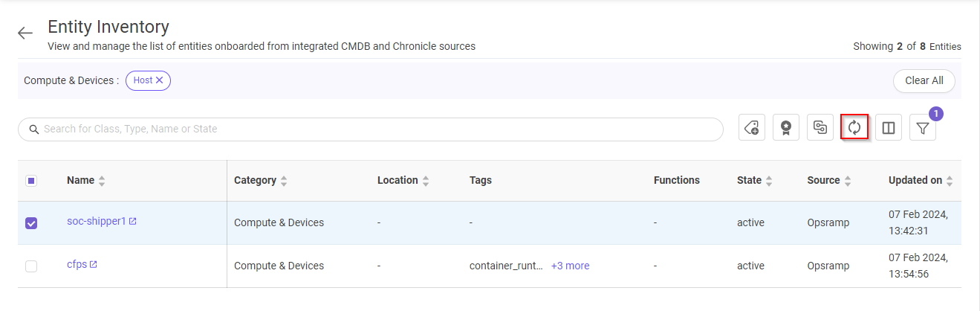The height and width of the screenshot is (311, 980).
Task: Click the award ribbon badge icon
Action: (x=786, y=128)
